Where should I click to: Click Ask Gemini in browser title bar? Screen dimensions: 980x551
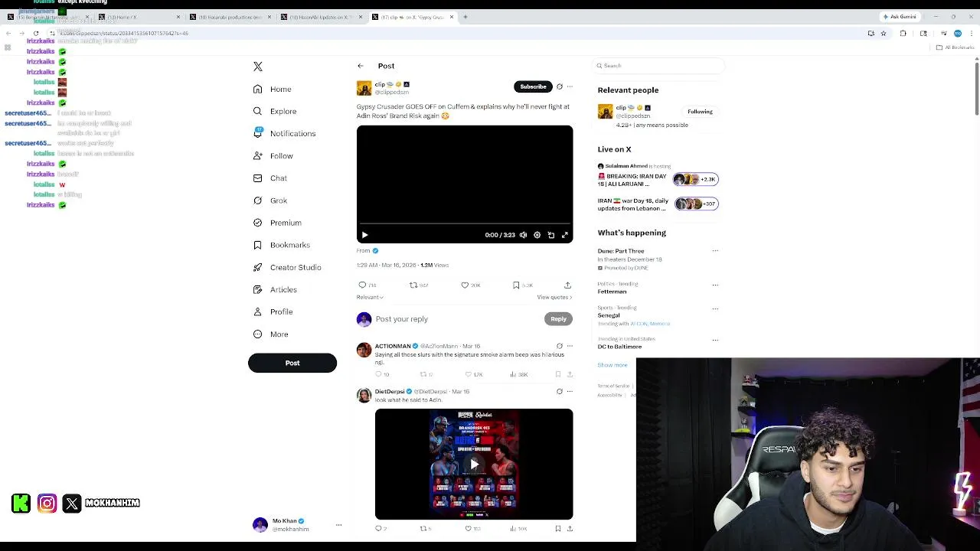click(900, 17)
